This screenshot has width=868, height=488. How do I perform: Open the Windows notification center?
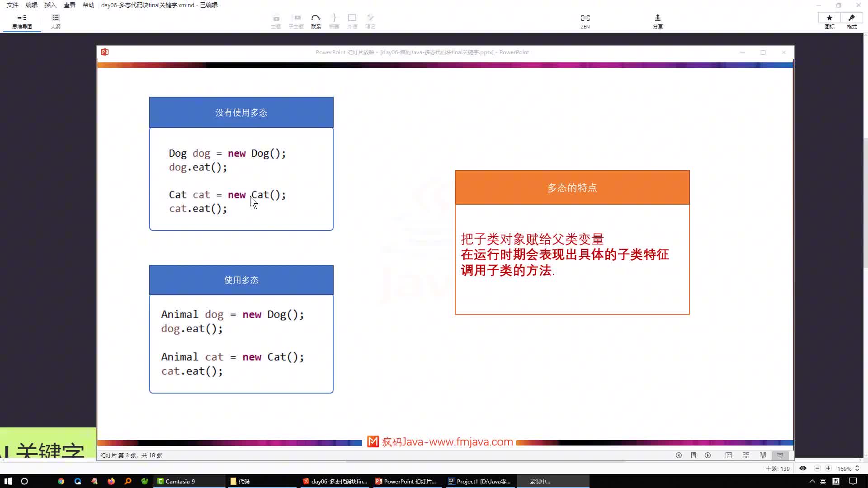point(853,481)
